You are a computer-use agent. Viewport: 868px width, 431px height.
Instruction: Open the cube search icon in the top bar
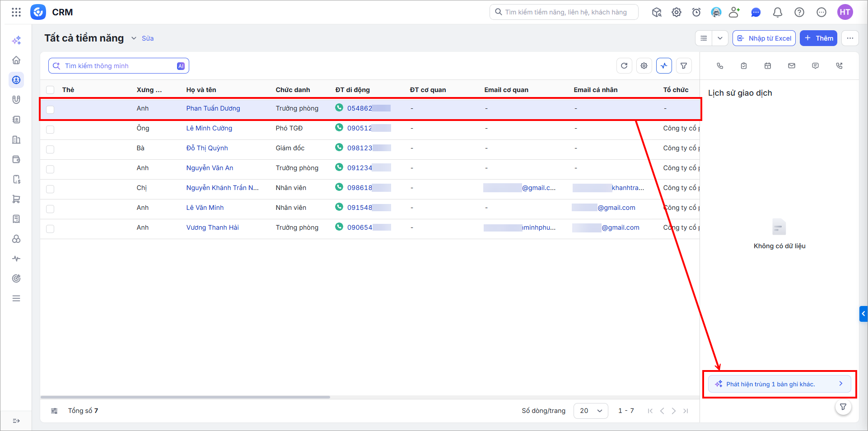click(657, 12)
